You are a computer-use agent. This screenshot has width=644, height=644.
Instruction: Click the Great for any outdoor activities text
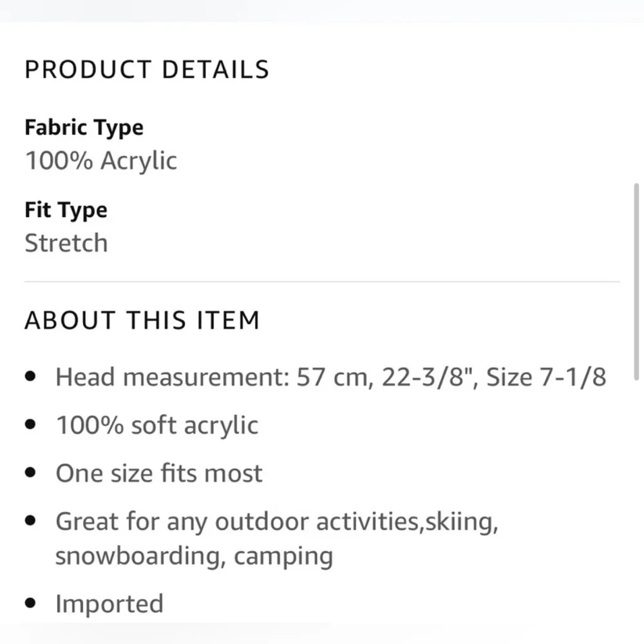277,522
